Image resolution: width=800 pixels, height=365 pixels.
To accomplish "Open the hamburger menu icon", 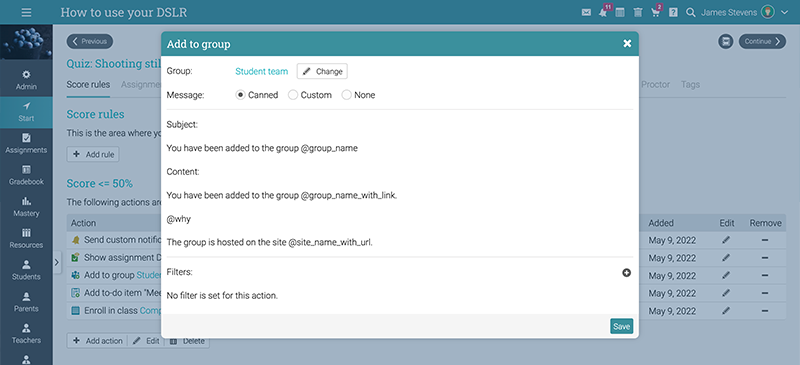I will [x=26, y=12].
